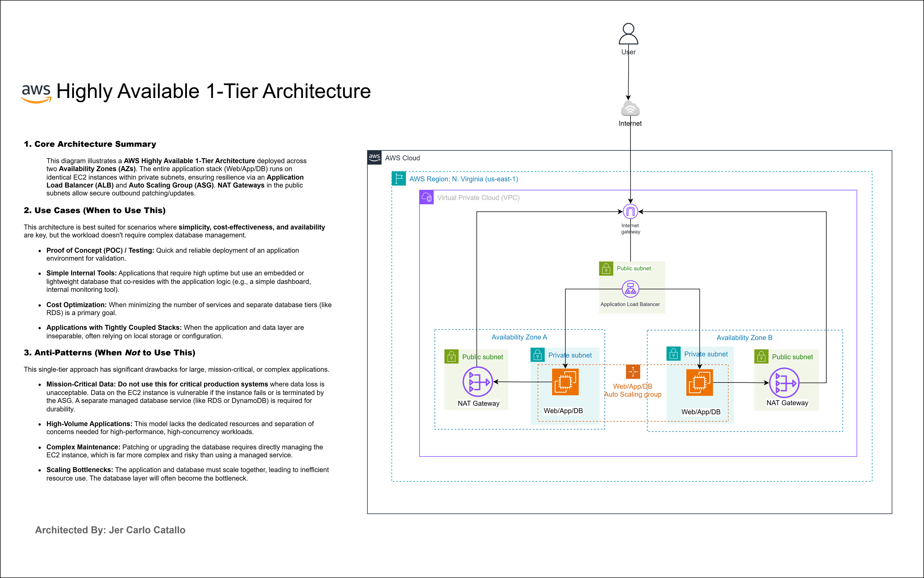
Task: Click Zone B public subnet lock icon
Action: pyautogui.click(x=761, y=357)
